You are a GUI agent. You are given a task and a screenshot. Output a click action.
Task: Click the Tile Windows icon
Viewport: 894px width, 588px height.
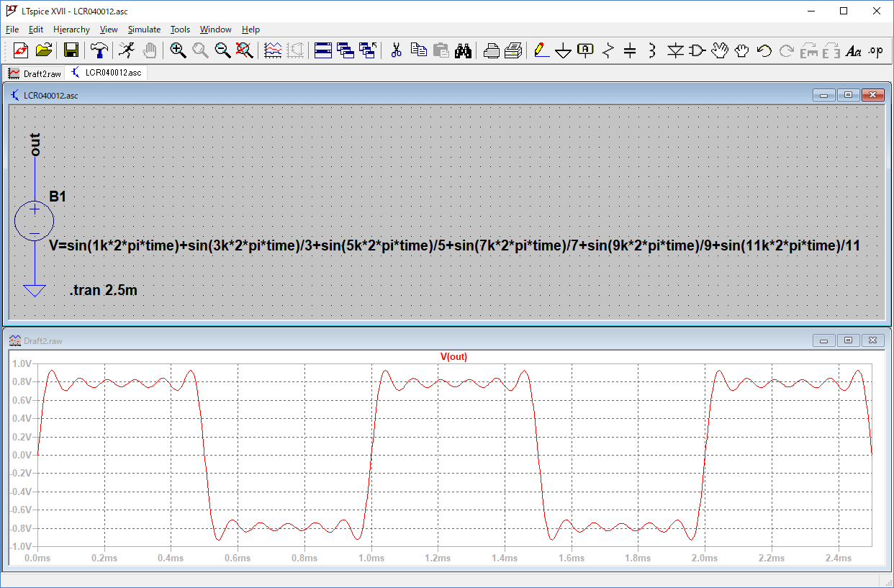tap(322, 50)
